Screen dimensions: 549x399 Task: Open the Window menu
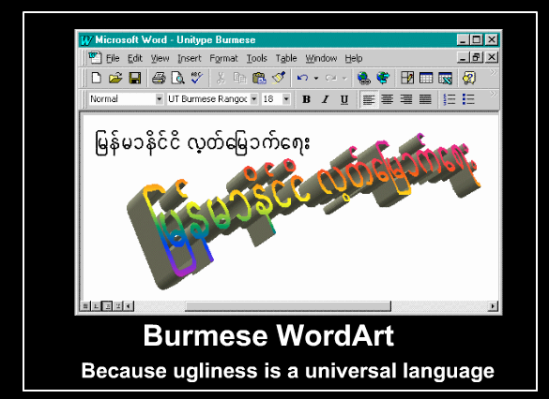321,58
